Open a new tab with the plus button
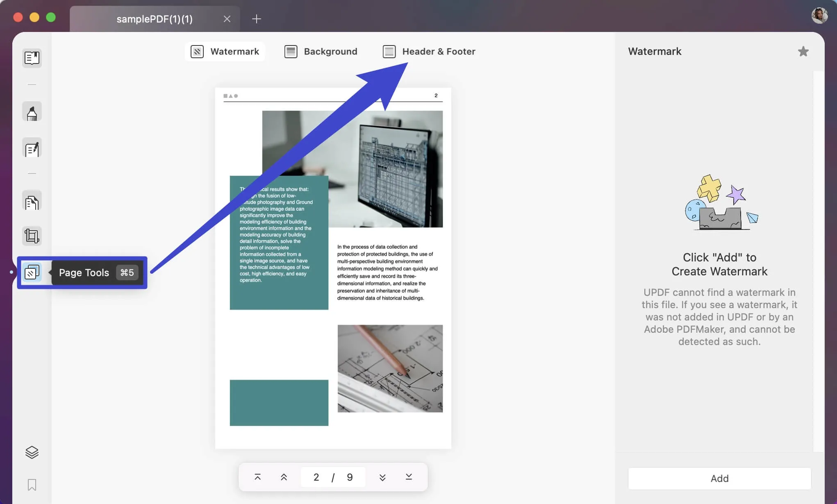 click(257, 19)
